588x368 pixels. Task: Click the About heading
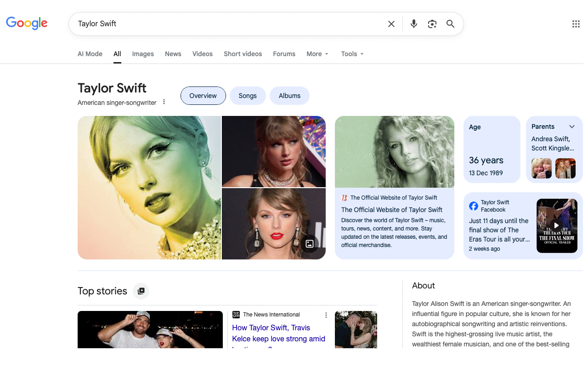click(424, 286)
